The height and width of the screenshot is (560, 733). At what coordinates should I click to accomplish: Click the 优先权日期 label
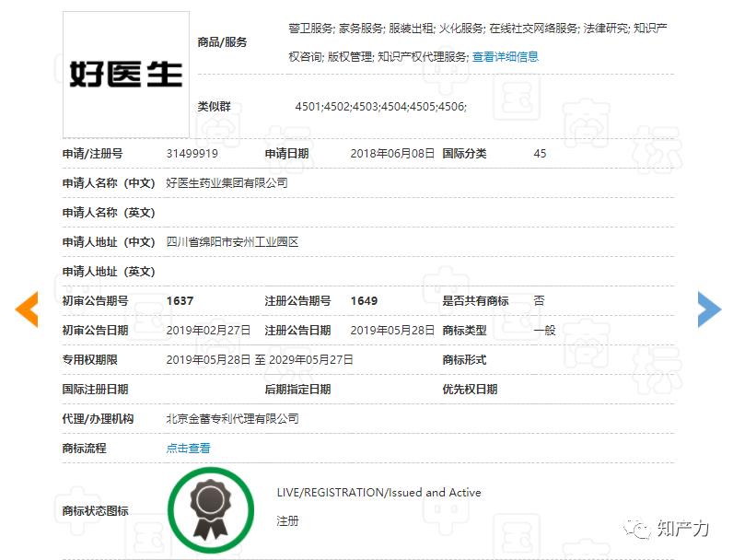[x=470, y=390]
